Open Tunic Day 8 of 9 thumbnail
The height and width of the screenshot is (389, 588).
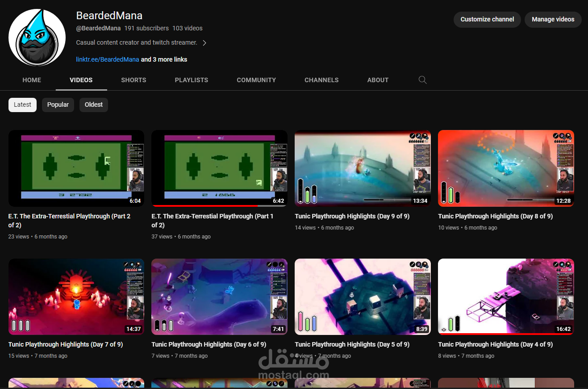click(x=506, y=168)
